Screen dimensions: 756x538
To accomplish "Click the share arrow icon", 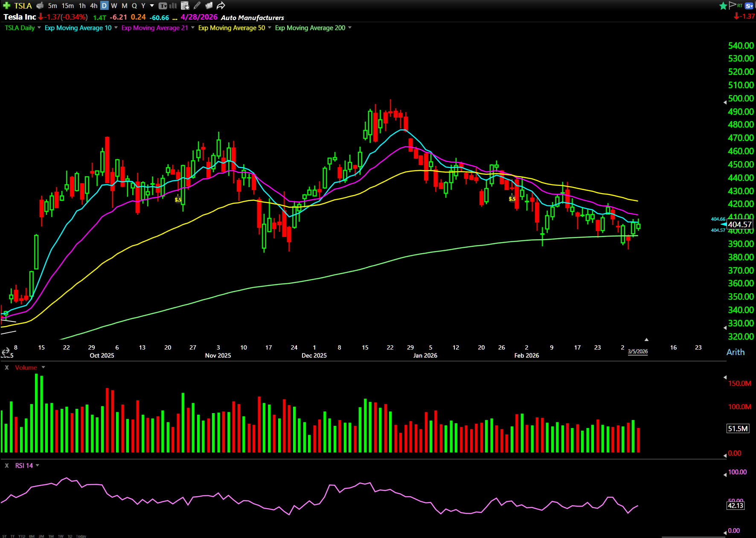I will pos(221,6).
